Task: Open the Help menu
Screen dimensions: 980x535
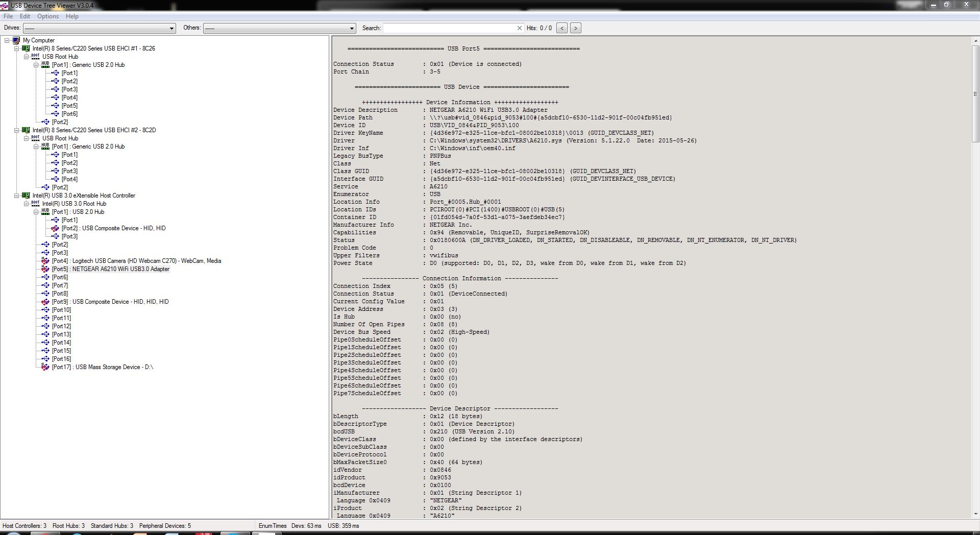Action: pos(72,16)
